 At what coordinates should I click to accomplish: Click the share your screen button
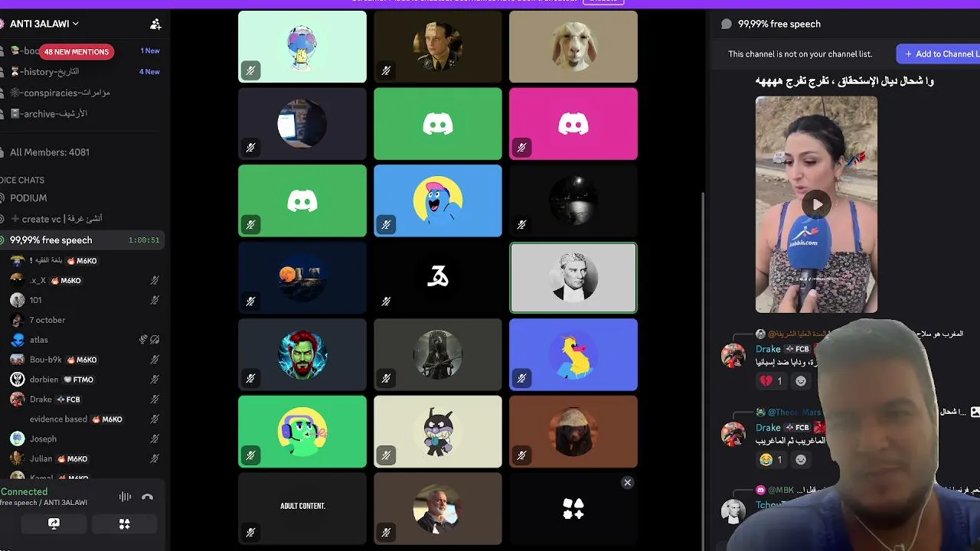click(54, 524)
